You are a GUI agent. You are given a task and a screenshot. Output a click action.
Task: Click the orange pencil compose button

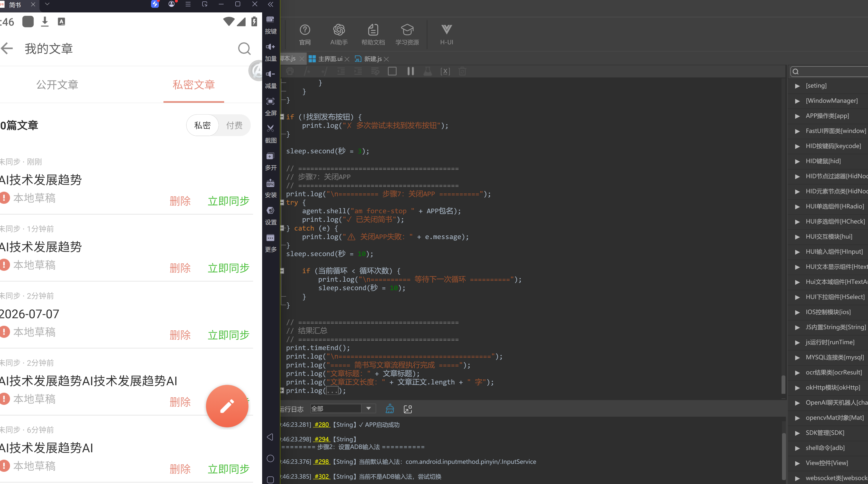[x=227, y=406]
